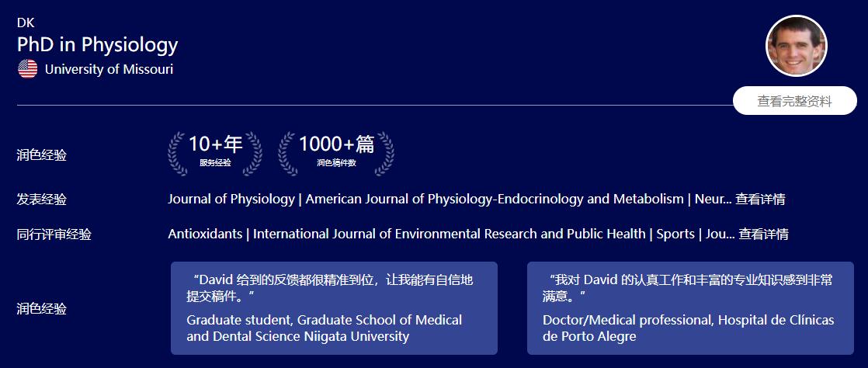
Task: Select the Niigata University graduate student testimonial card
Action: 334,308
